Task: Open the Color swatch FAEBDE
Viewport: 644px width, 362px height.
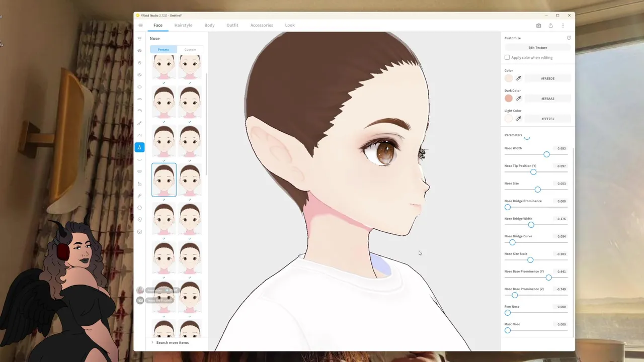Action: coord(509,78)
